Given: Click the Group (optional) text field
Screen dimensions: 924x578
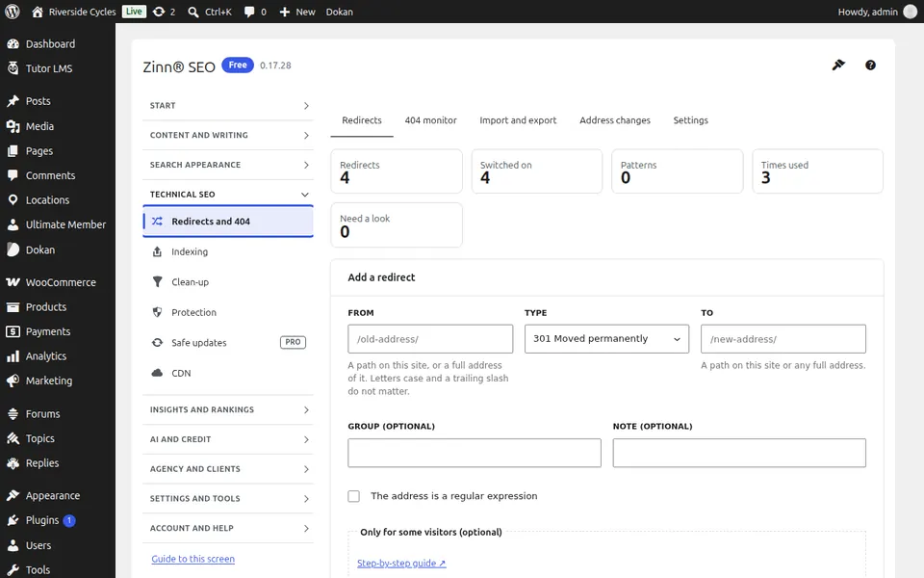Looking at the screenshot, I should point(475,453).
